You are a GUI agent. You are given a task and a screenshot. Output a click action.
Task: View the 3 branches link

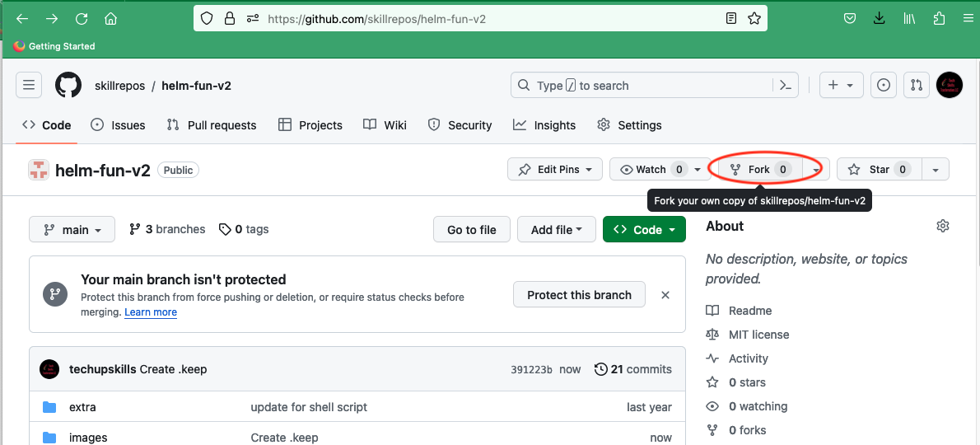click(x=167, y=229)
